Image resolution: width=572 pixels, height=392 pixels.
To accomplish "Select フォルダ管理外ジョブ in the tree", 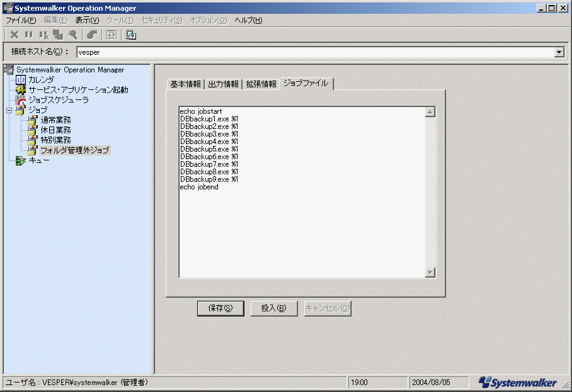I will click(75, 150).
